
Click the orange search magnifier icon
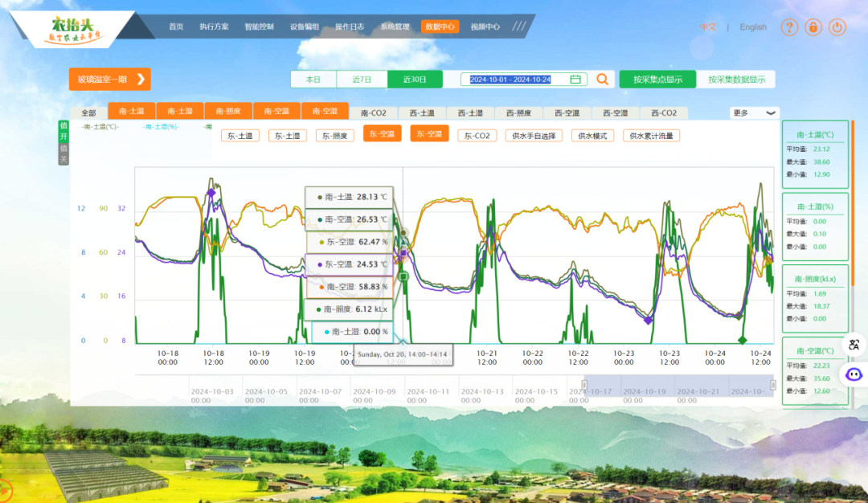click(602, 80)
